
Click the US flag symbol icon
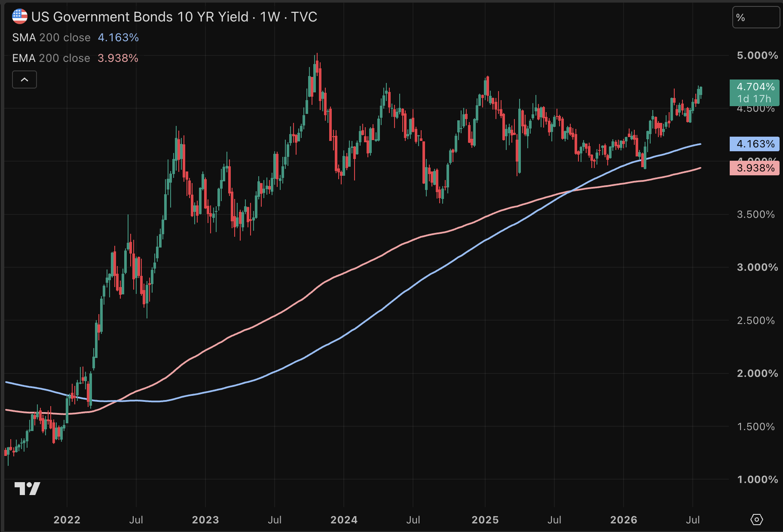point(19,17)
